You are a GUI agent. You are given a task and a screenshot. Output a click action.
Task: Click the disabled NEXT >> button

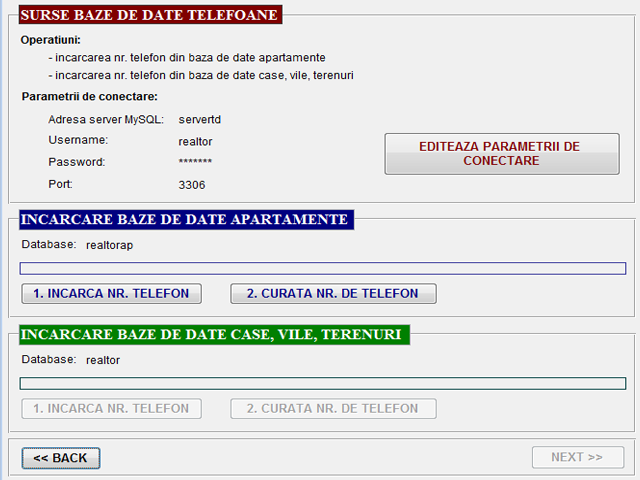tap(577, 457)
